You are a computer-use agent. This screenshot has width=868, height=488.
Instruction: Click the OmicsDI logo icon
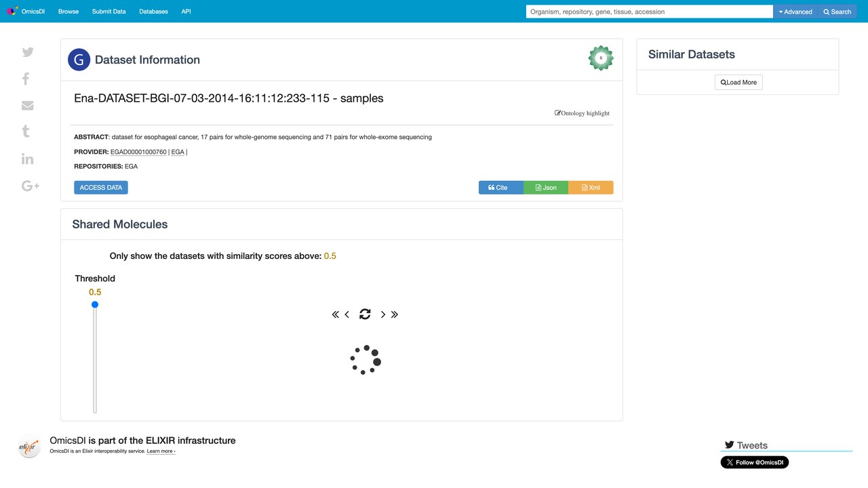[12, 12]
